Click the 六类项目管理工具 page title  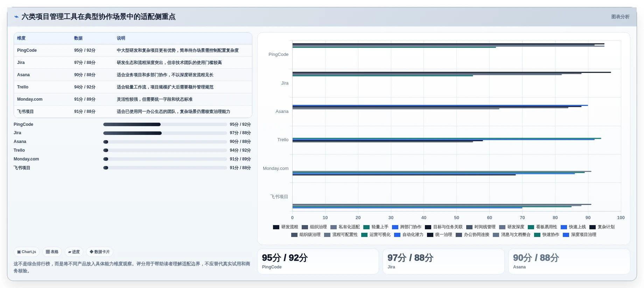(98, 17)
